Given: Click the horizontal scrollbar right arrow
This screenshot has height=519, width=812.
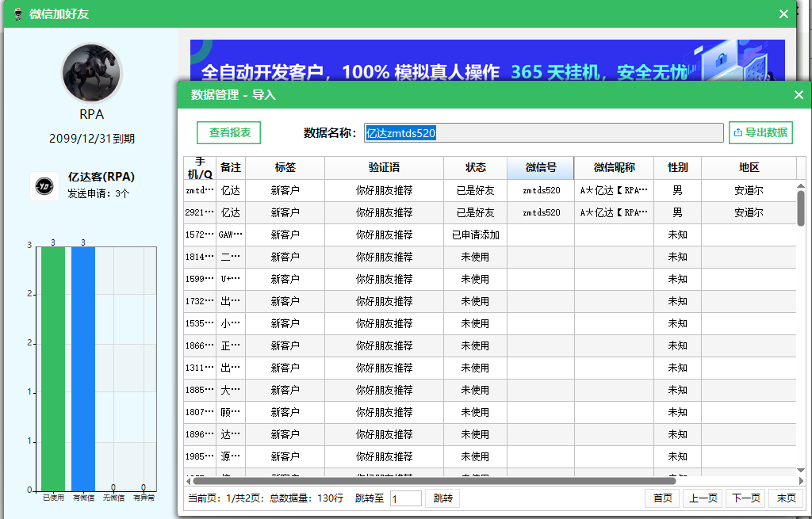Looking at the screenshot, I should coord(801,481).
